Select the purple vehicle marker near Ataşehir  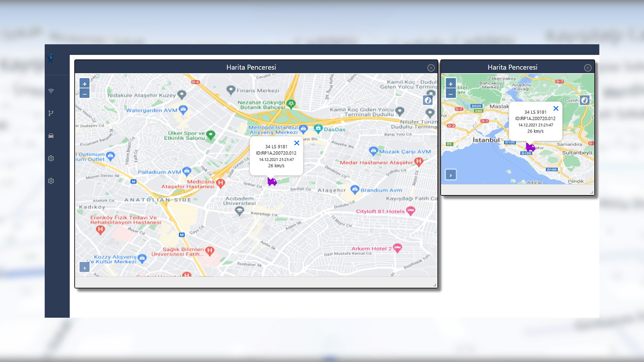click(x=272, y=182)
